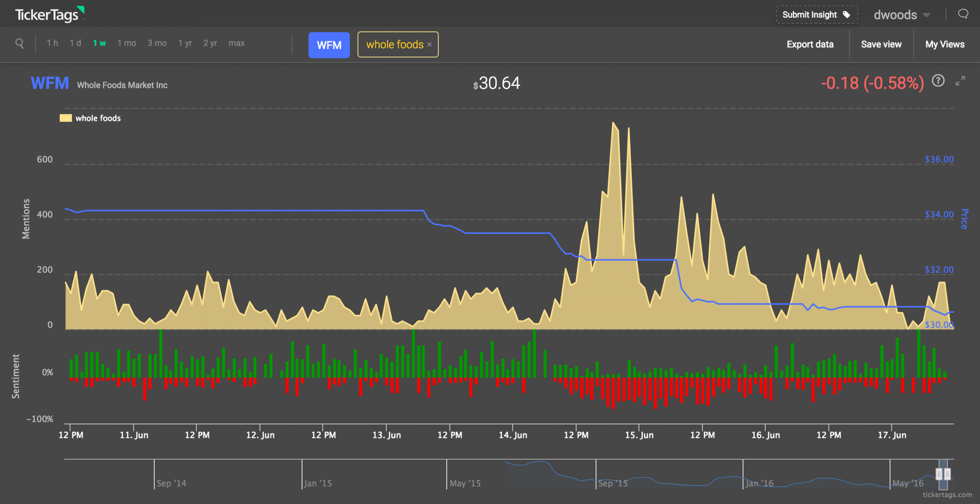Click the search magnifier icon

click(19, 43)
